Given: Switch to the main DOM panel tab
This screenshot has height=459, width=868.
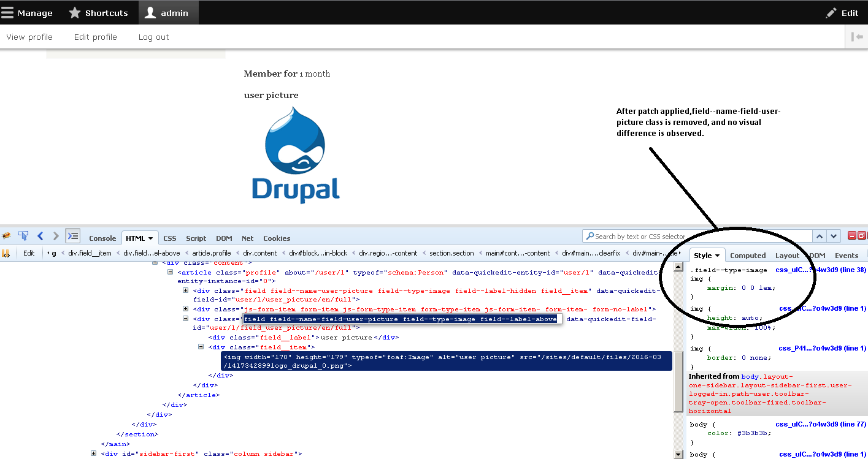Looking at the screenshot, I should pos(224,238).
